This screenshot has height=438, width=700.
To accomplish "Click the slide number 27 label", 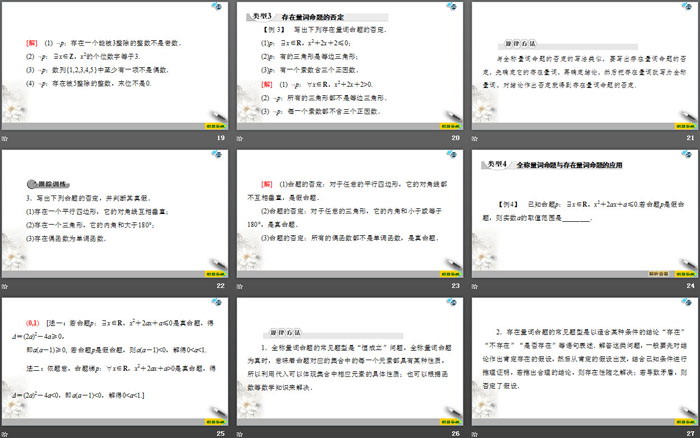I will tap(688, 432).
